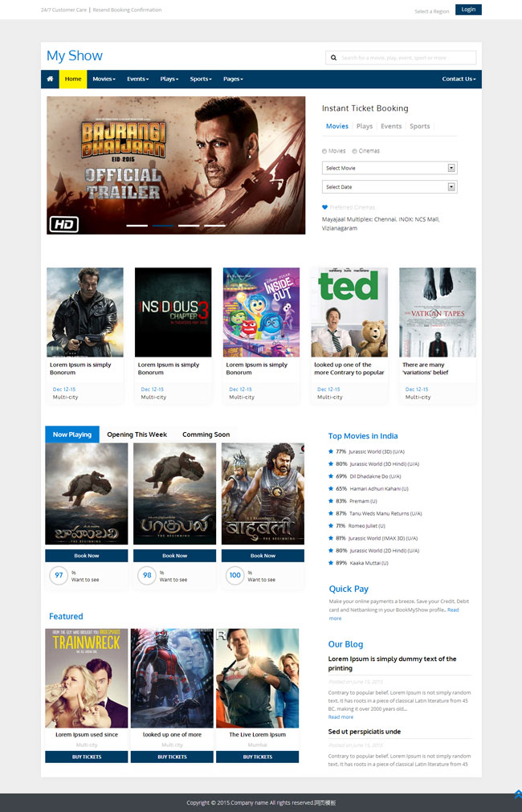
Task: Select the Cinemas radio button
Action: 355,151
